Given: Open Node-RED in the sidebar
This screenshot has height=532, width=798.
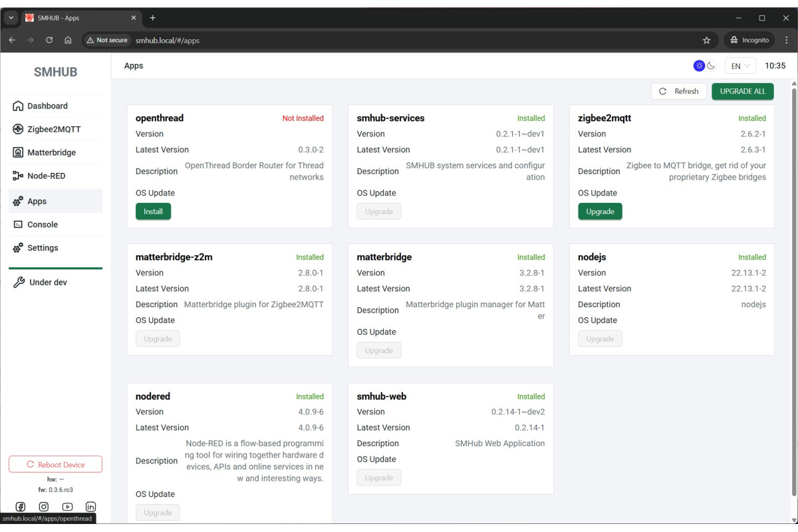Looking at the screenshot, I should click(46, 176).
